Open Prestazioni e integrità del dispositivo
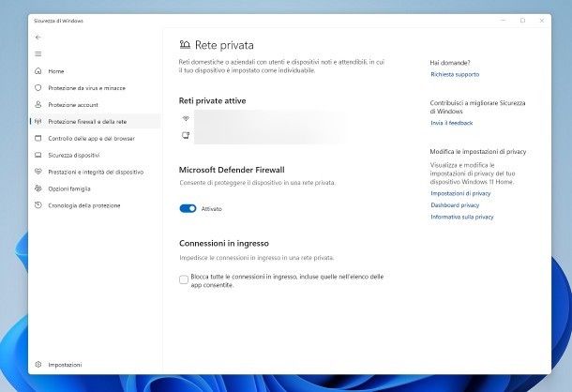 point(95,172)
